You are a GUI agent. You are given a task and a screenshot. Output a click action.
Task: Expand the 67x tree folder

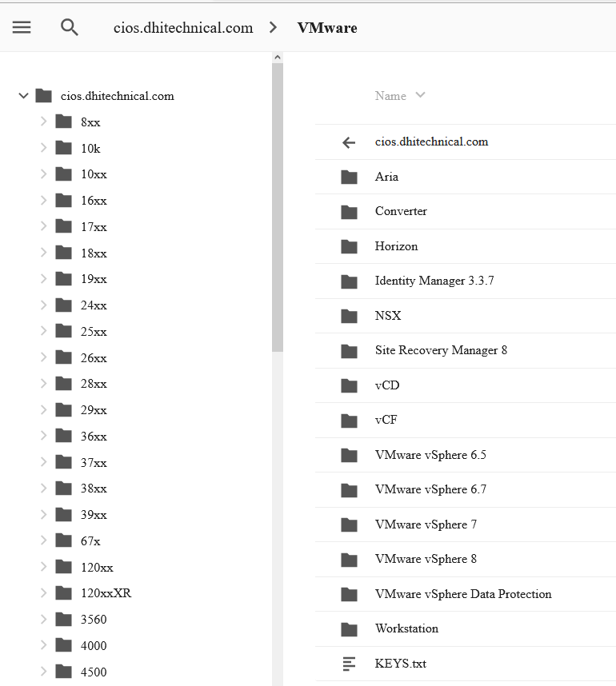click(43, 540)
